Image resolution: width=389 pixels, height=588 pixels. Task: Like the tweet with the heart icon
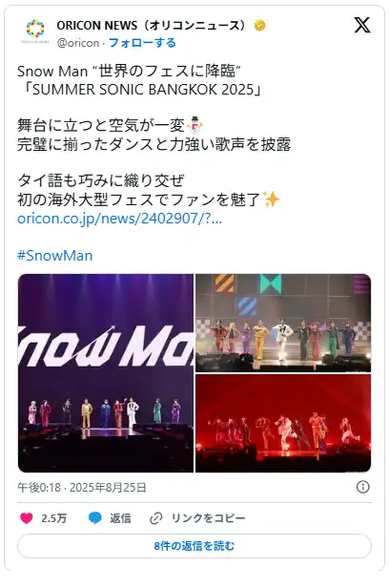coord(26,518)
